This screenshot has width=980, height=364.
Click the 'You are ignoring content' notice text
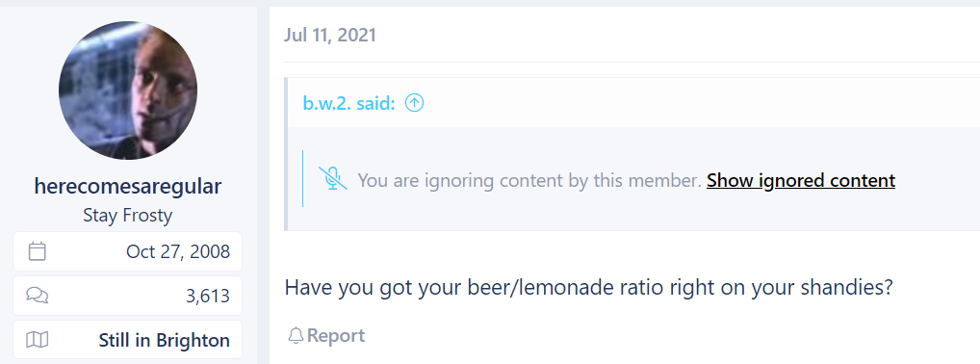pyautogui.click(x=529, y=181)
